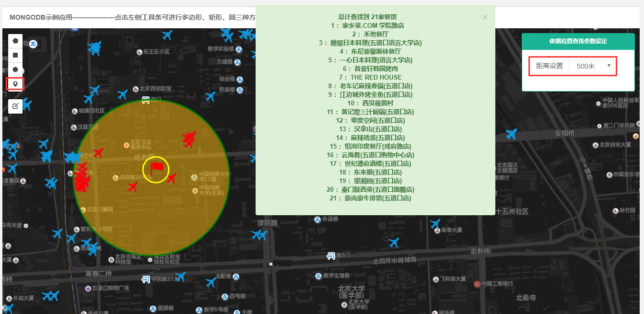Click the 南3门 gate icon
This screenshot has width=644, height=314.
click(x=331, y=256)
